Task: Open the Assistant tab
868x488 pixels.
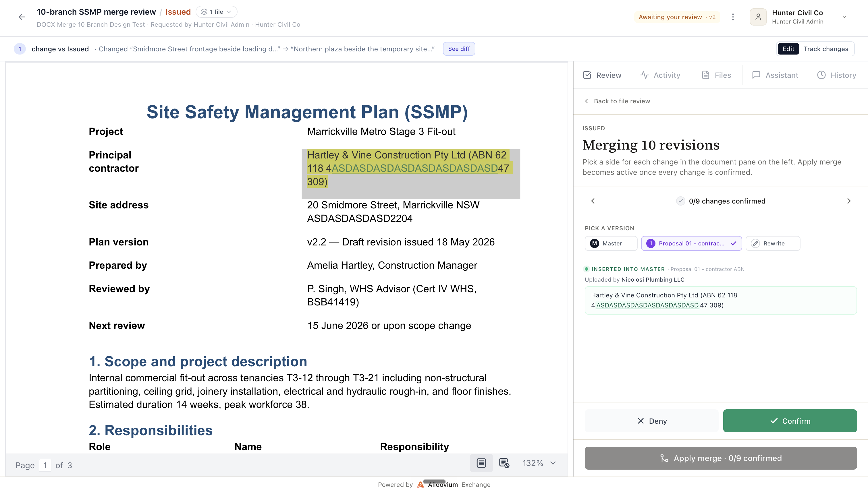Action: tap(775, 75)
